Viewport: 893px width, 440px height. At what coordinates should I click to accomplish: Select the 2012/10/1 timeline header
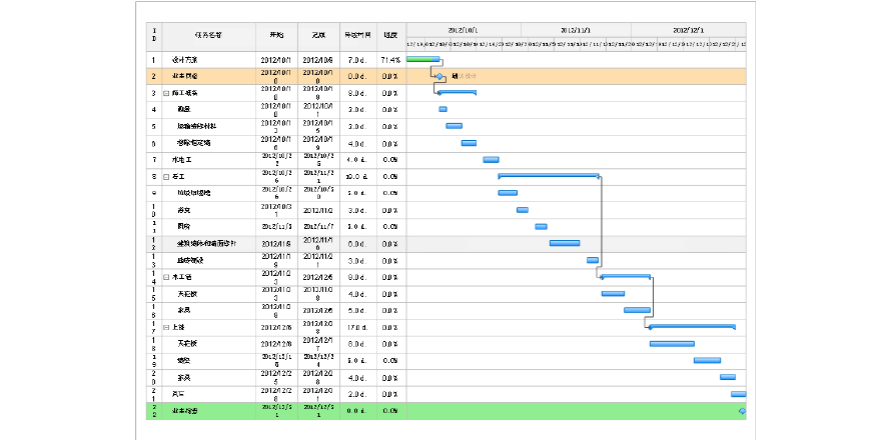[x=463, y=30]
